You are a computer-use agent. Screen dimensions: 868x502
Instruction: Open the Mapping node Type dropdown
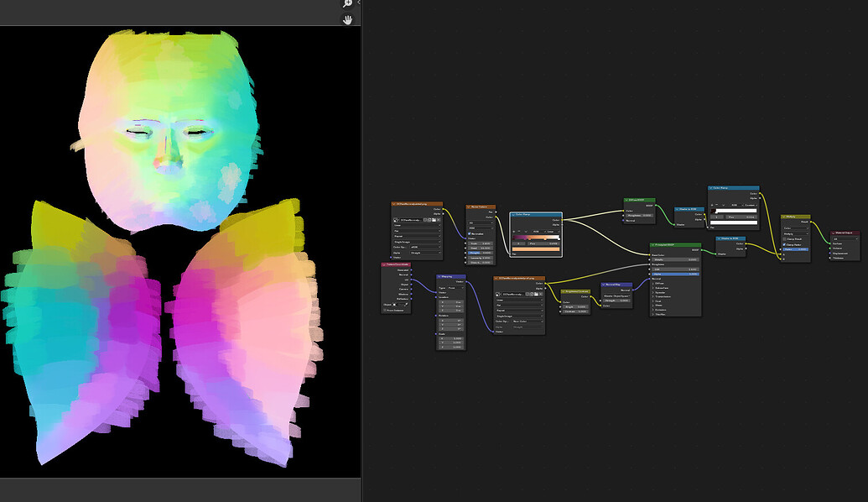455,288
